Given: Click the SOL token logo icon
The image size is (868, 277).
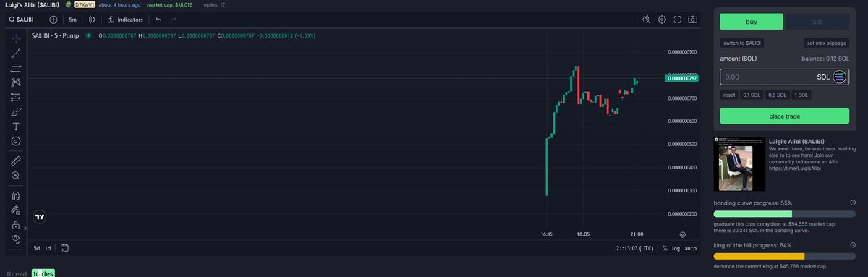Looking at the screenshot, I should pyautogui.click(x=840, y=76).
